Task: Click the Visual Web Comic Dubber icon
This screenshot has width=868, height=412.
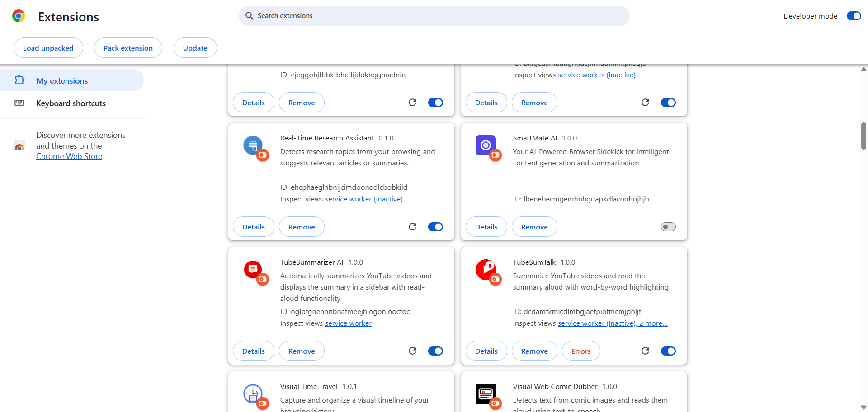Action: tap(486, 394)
